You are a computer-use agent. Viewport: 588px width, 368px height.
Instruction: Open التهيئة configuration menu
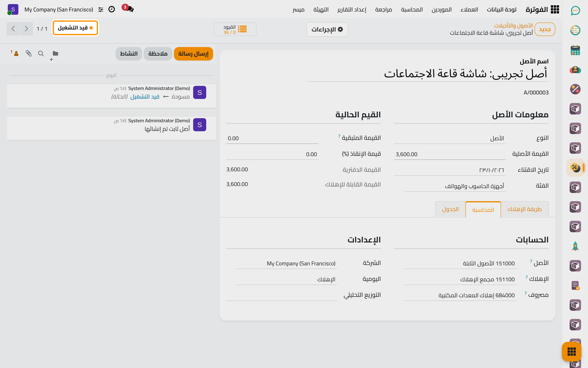click(x=321, y=10)
